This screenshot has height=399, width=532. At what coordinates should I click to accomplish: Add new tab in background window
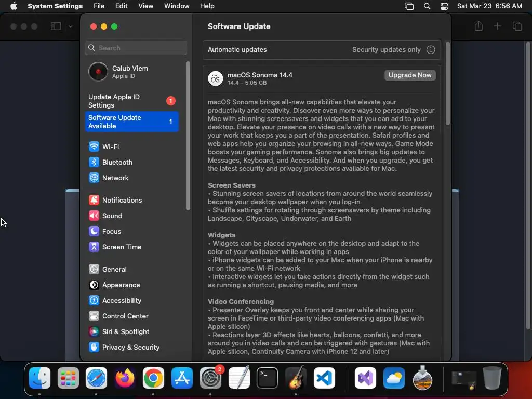coord(497,26)
